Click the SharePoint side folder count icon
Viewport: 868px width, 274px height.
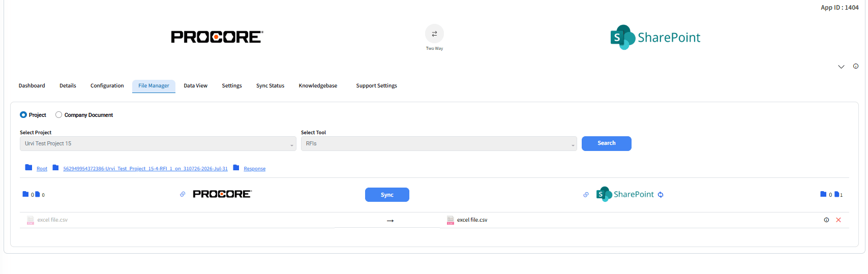pyautogui.click(x=823, y=194)
